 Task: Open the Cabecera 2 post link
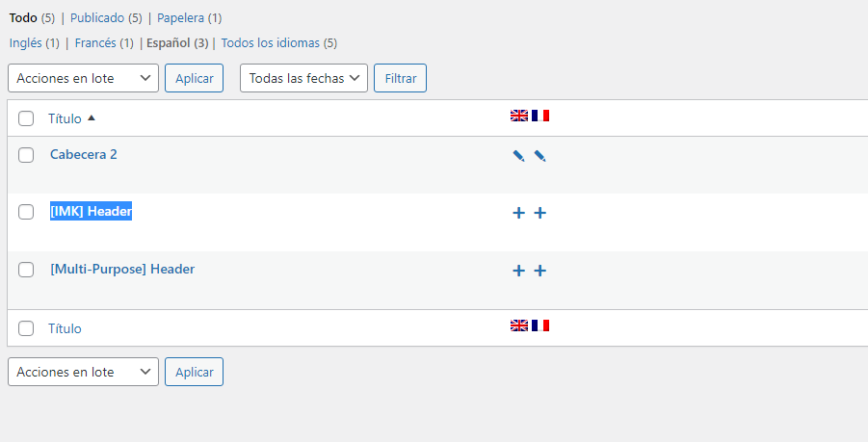(x=84, y=154)
